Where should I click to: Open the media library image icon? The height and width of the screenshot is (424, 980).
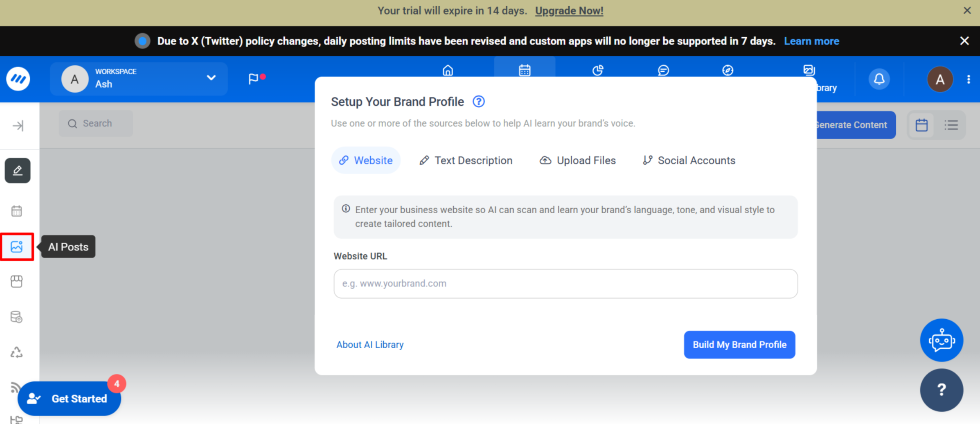click(809, 70)
